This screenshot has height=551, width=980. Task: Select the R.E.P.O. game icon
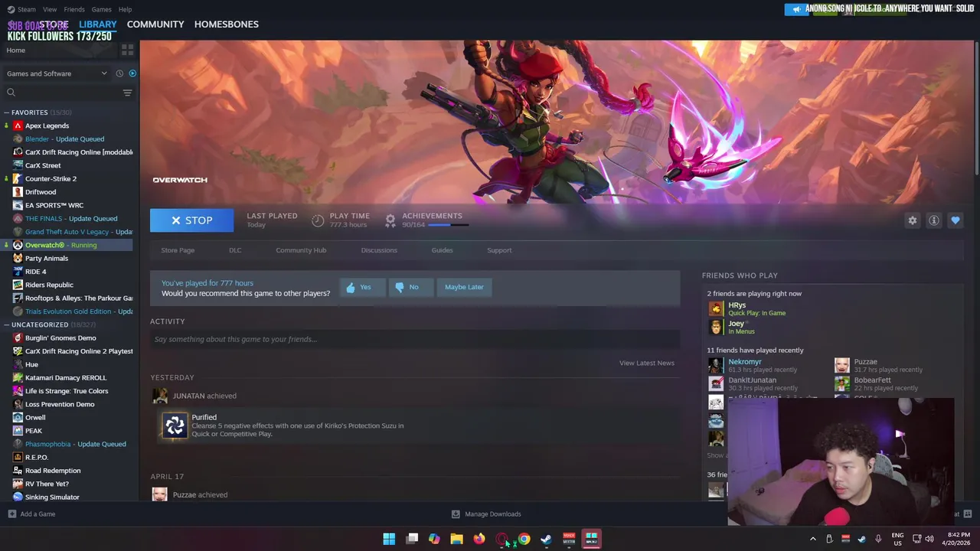(18, 457)
